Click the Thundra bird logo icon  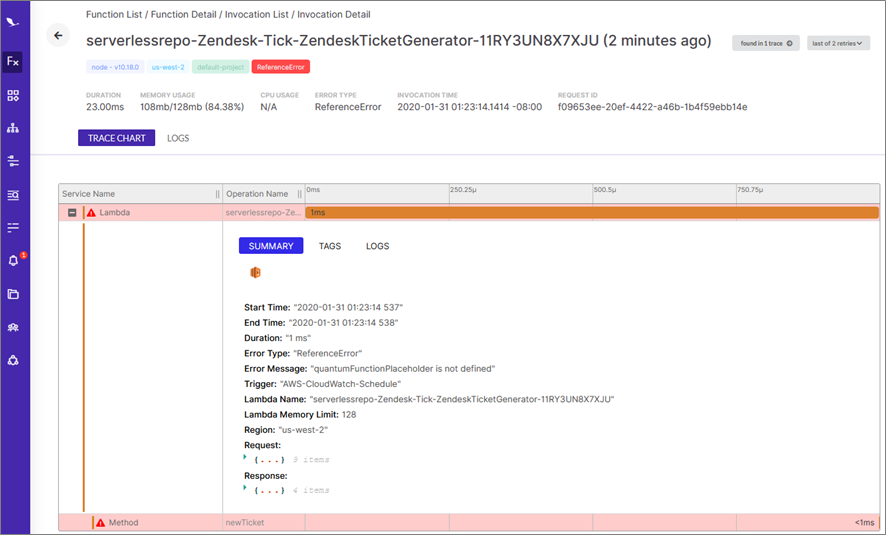coord(12,23)
